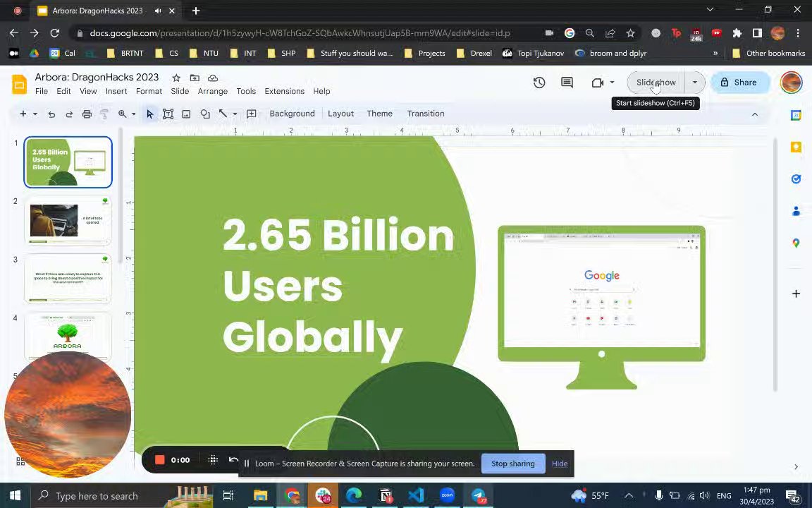The width and height of the screenshot is (812, 508).
Task: Show more bookmarks chevron
Action: (x=715, y=53)
